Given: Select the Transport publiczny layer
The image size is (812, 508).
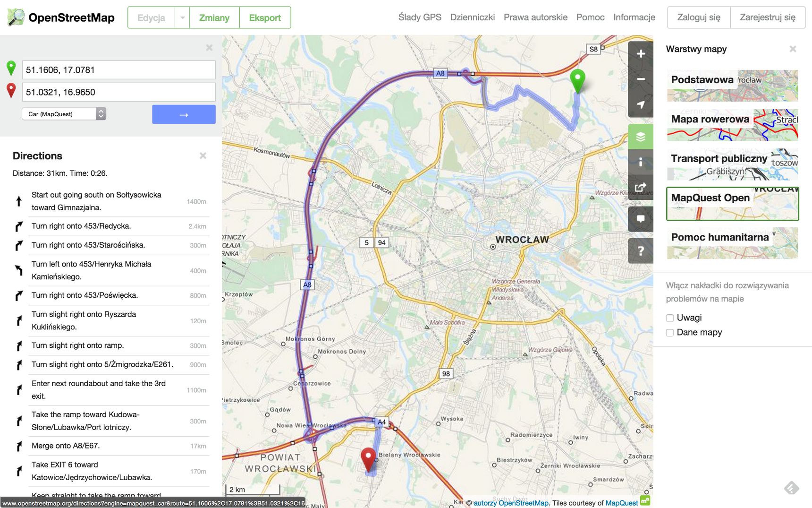Looking at the screenshot, I should (x=732, y=164).
